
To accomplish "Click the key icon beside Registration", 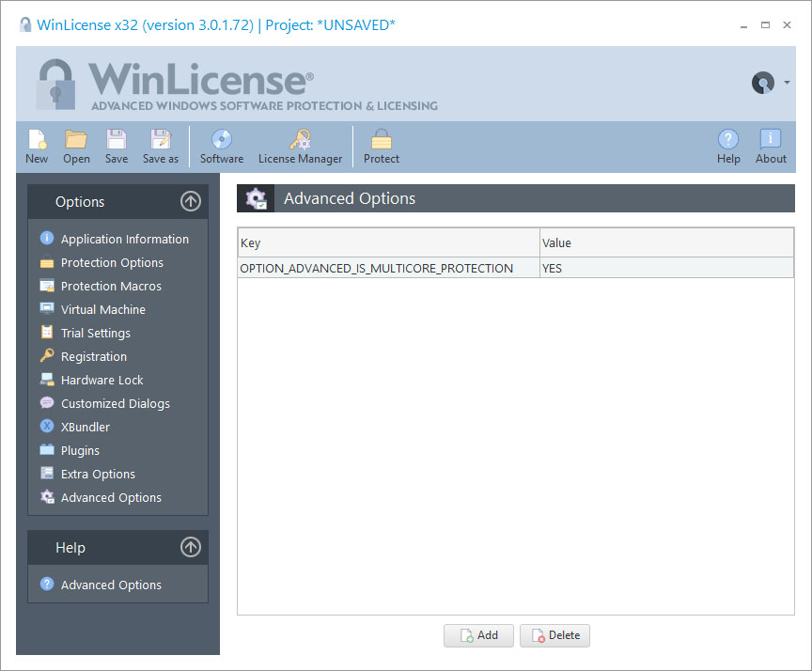I will pyautogui.click(x=47, y=355).
